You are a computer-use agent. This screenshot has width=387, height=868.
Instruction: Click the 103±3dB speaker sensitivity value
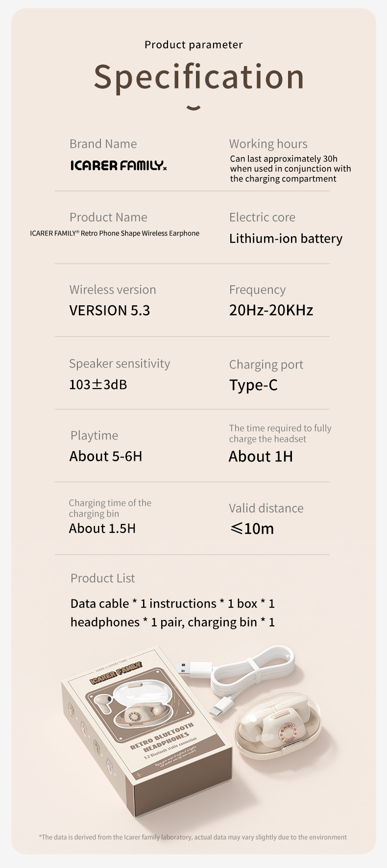tap(98, 384)
